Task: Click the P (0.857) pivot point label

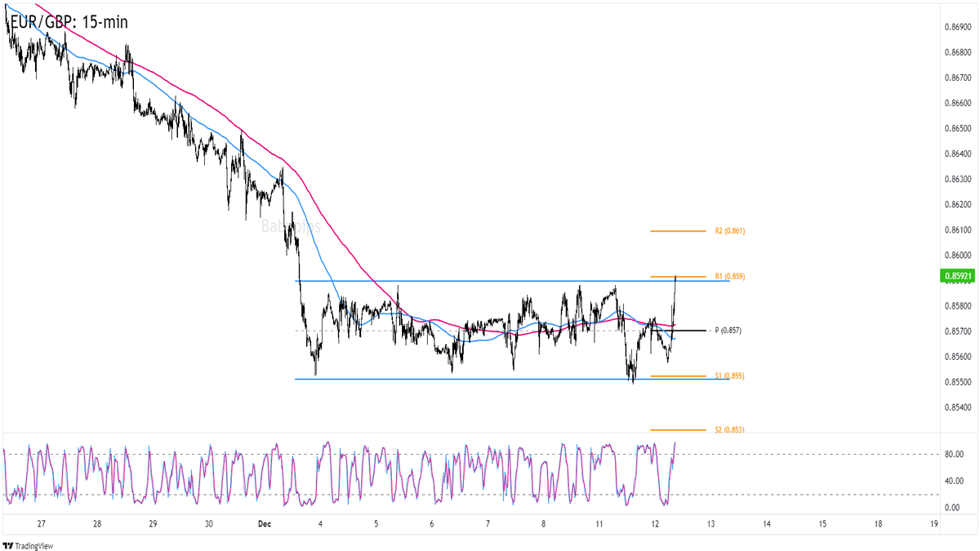Action: tap(728, 331)
